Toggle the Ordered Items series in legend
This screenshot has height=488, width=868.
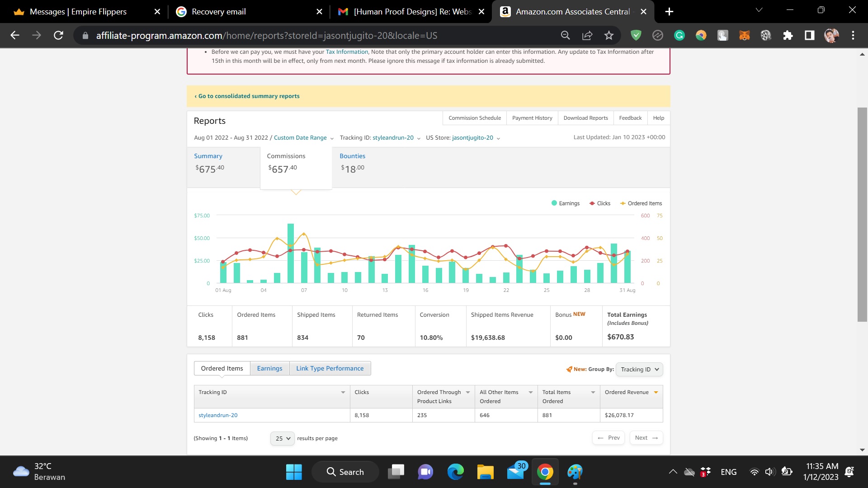pos(641,203)
